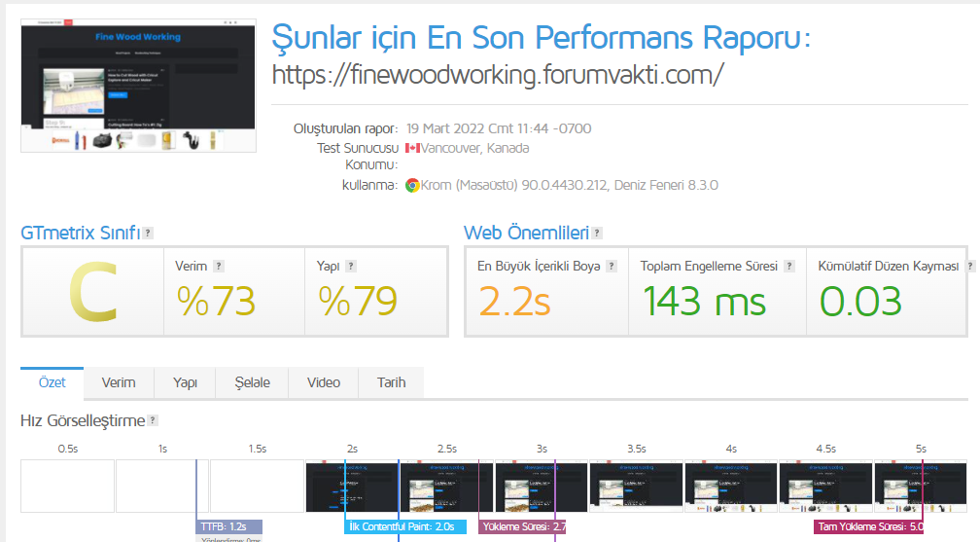The height and width of the screenshot is (542, 980).
Task: Select the Özet tab
Action: (x=52, y=382)
